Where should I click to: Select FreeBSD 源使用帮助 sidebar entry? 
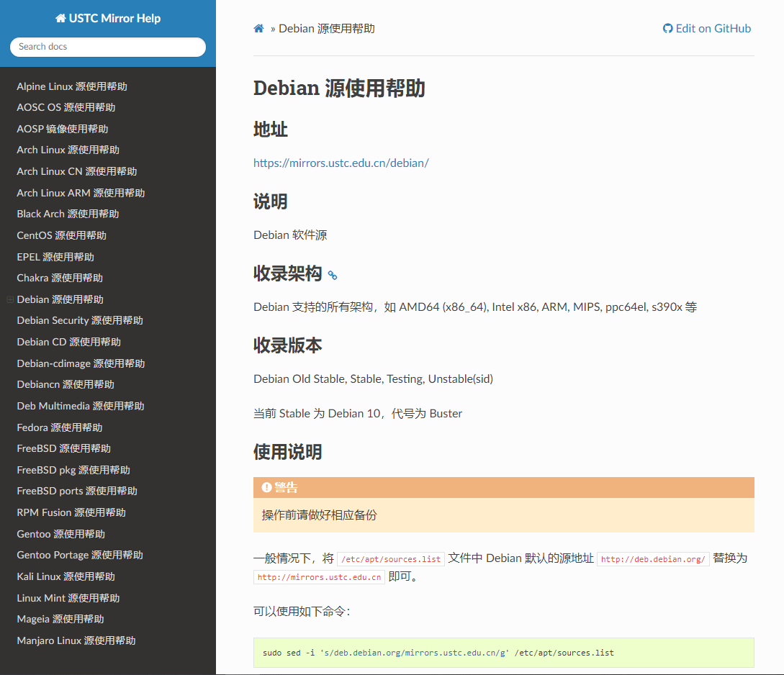64,448
